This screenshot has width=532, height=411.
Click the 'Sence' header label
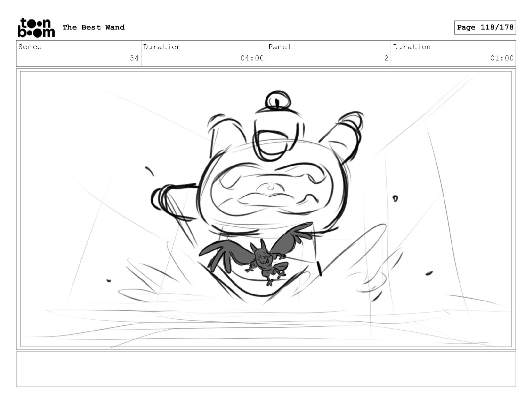pyautogui.click(x=30, y=47)
